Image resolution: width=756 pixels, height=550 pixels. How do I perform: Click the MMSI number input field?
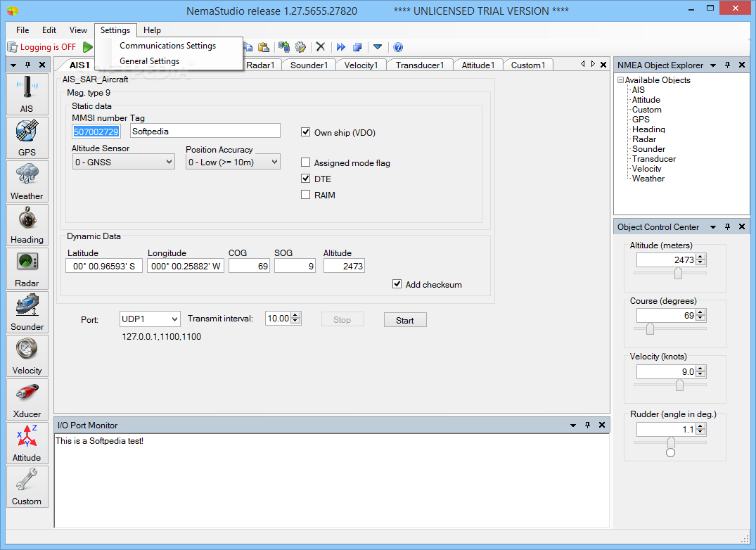tap(96, 131)
